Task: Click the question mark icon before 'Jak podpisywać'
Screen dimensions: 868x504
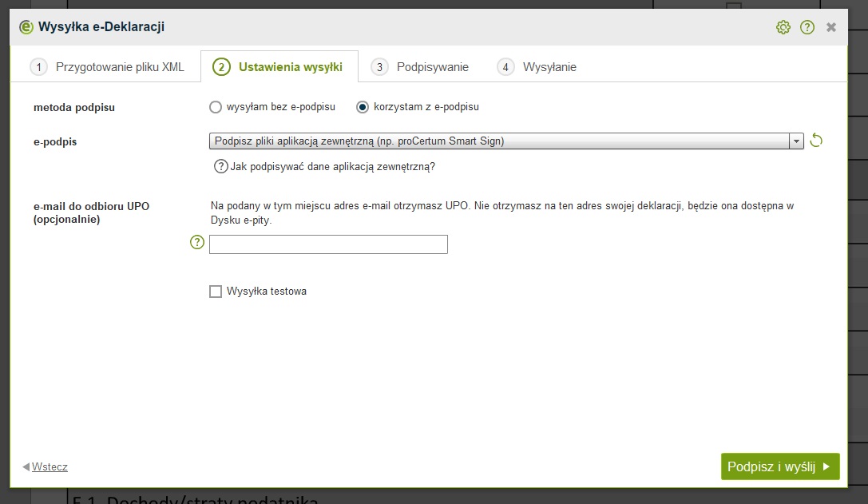Action: pos(220,167)
